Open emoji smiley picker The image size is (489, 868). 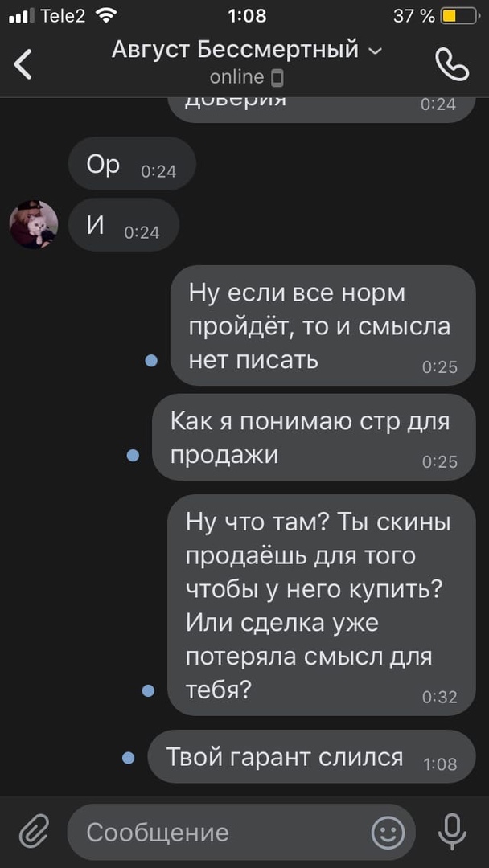(388, 832)
